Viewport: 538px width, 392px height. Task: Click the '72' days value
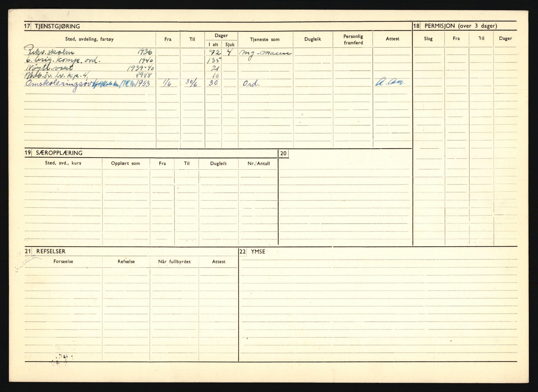[x=214, y=52]
